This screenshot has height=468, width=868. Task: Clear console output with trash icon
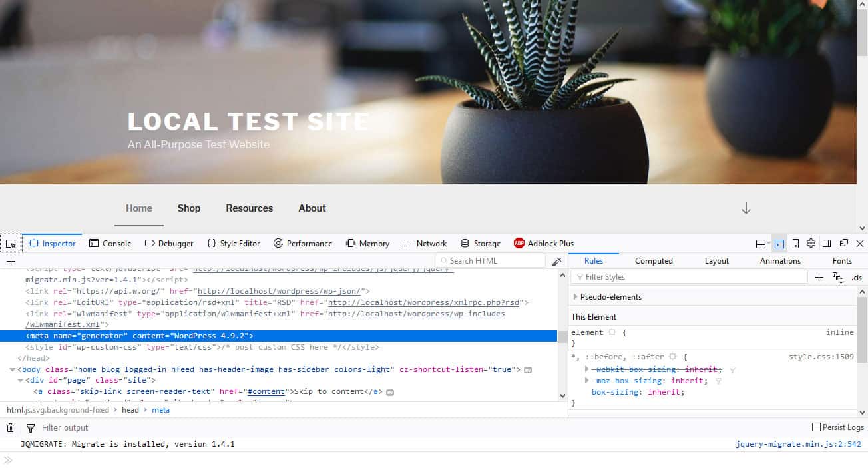[x=11, y=428]
